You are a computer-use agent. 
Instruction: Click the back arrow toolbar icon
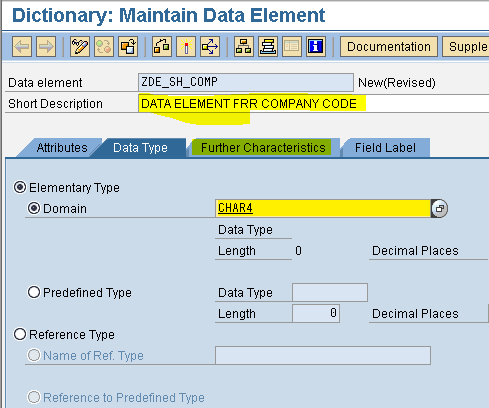point(22,46)
